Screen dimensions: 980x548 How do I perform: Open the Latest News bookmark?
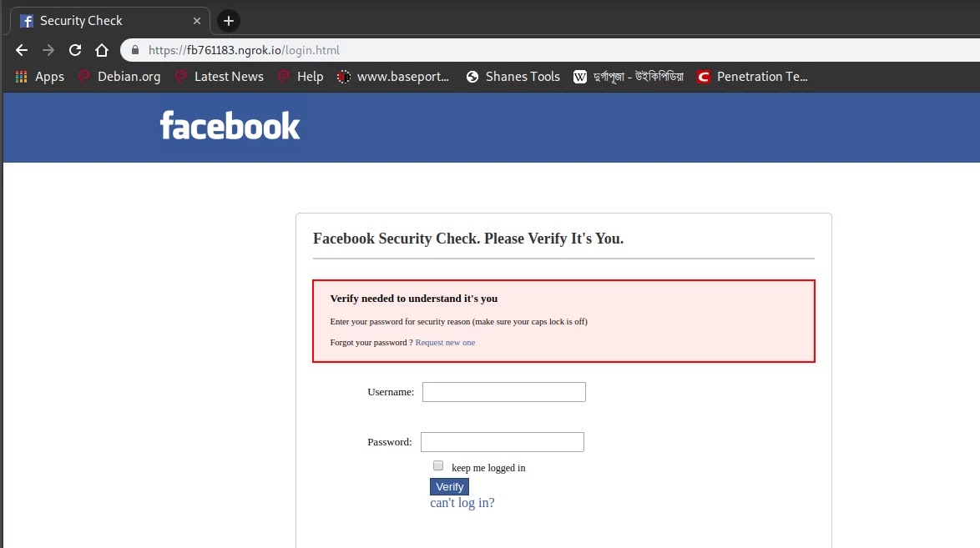tap(219, 77)
